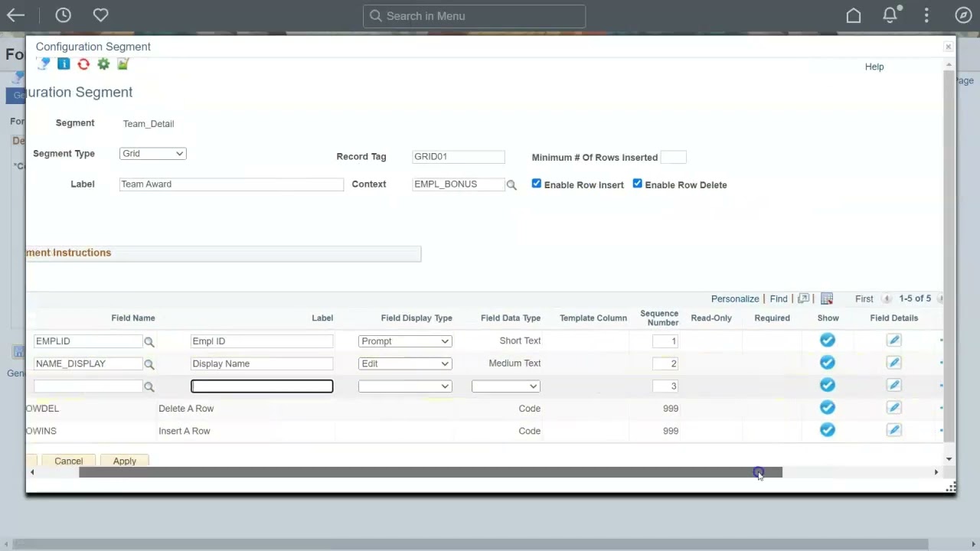Click the download to Excel grid icon
Screen dimensions: 980x551
[x=827, y=298]
